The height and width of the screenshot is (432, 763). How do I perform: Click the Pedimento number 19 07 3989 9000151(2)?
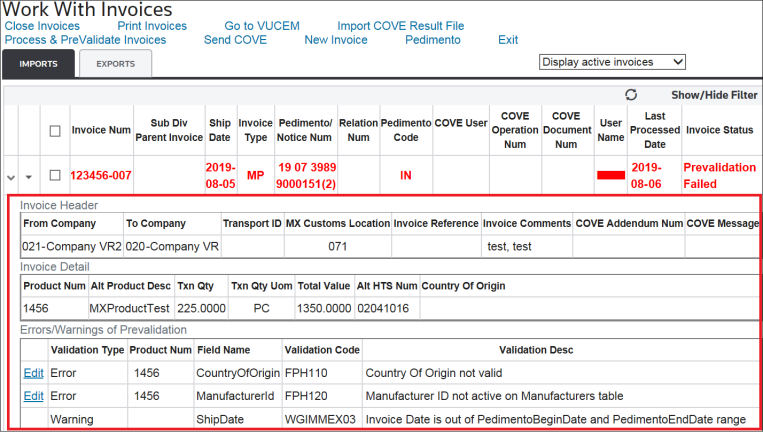tap(306, 176)
